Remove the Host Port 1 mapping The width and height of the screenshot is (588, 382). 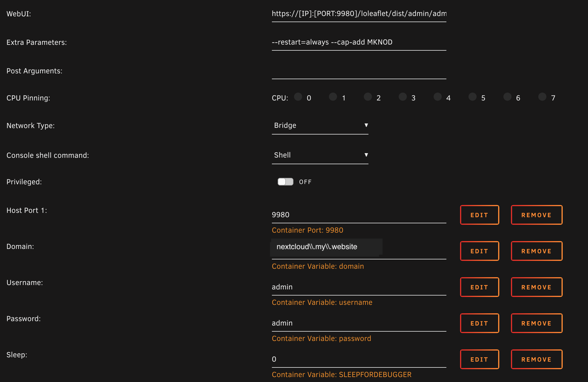click(537, 215)
